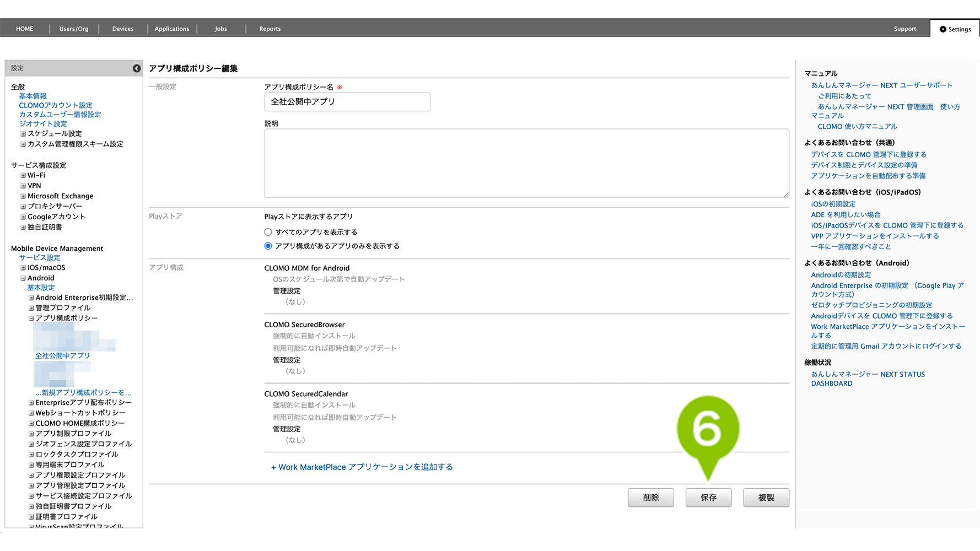The width and height of the screenshot is (980, 551).
Task: Expand Googleアカウント node
Action: click(23, 217)
